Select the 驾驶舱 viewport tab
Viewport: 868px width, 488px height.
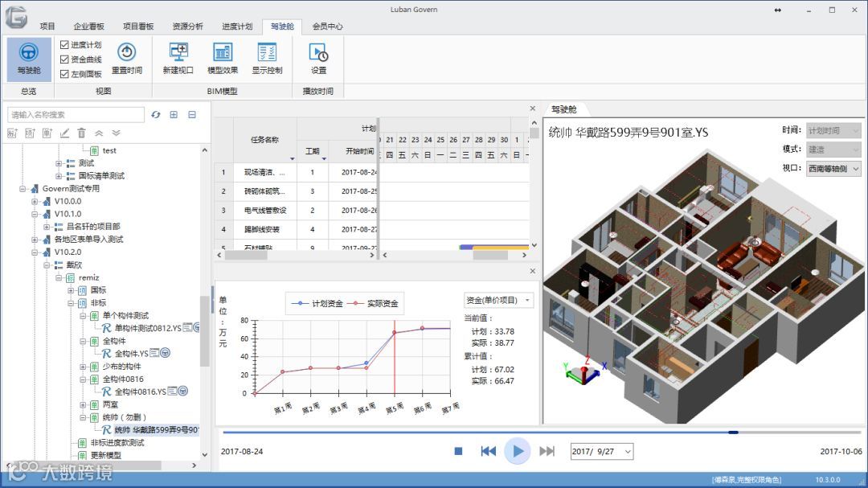coord(564,109)
